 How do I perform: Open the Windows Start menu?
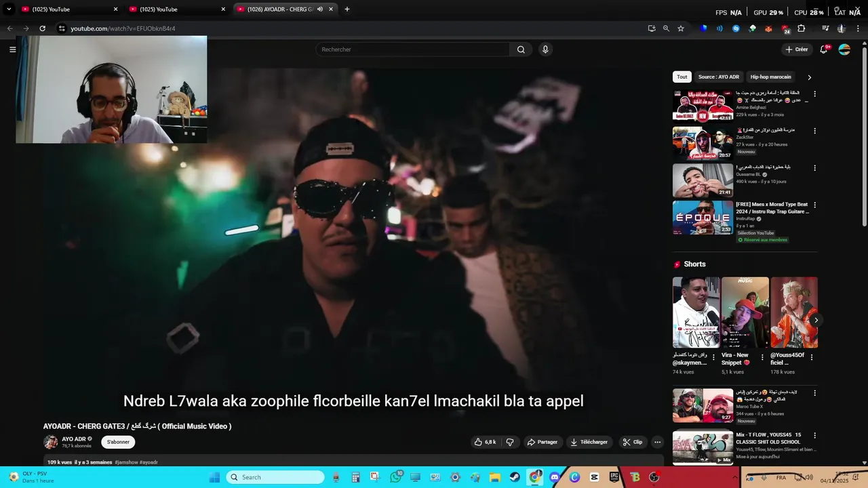(214, 477)
